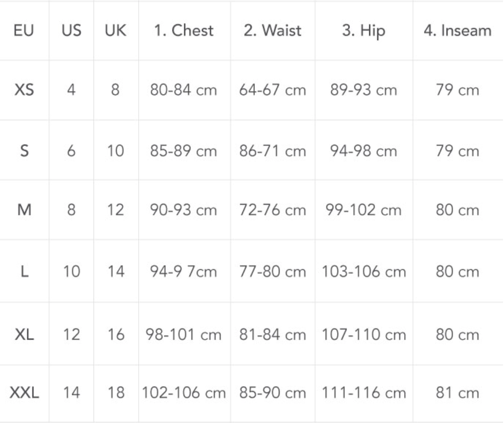Click the 94-9 7cm chest cell
504x423 pixels.
click(184, 272)
